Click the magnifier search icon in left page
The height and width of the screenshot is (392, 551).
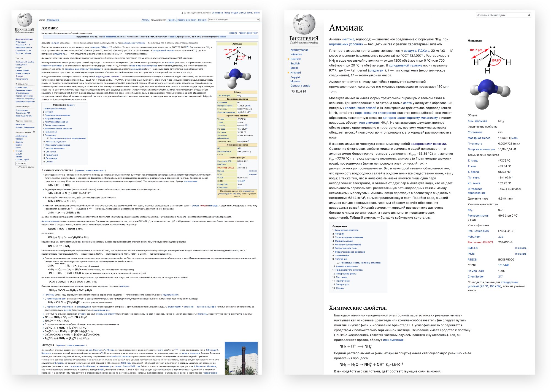258,20
